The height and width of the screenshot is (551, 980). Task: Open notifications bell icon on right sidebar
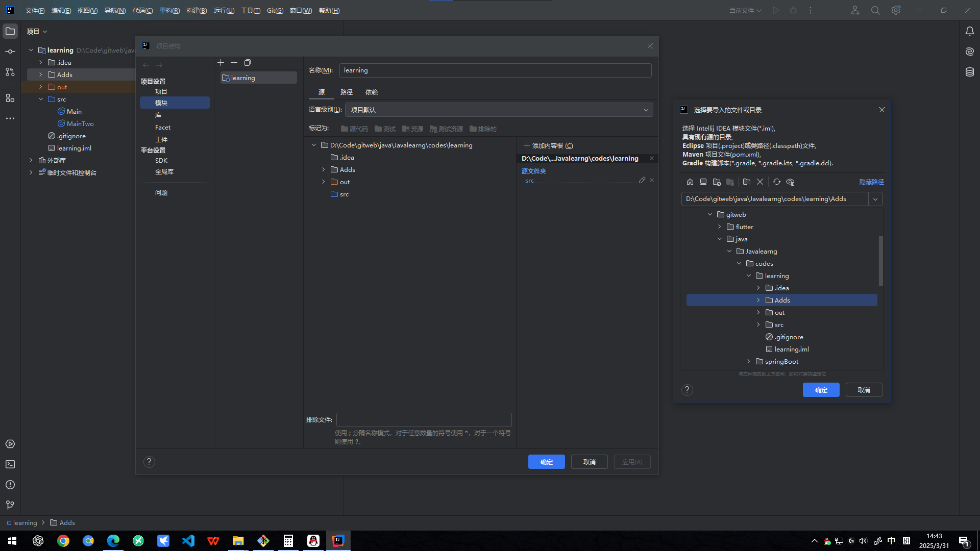point(969,32)
